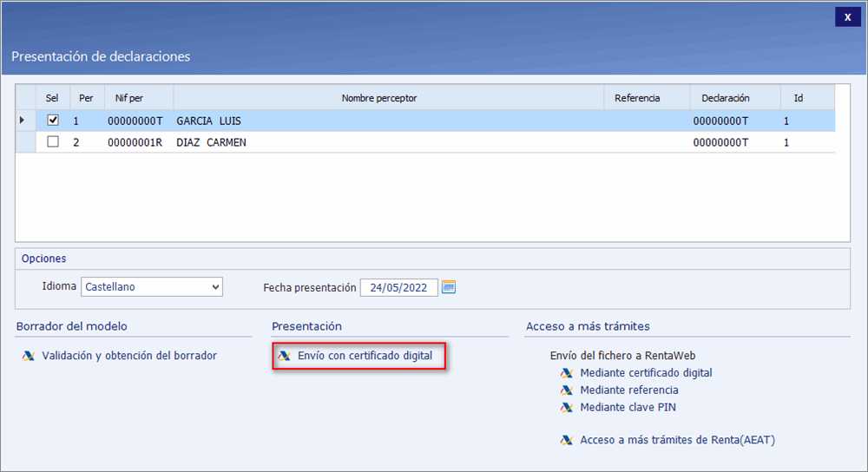Image resolution: width=868 pixels, height=472 pixels.
Task: Close the Presentación de declaraciones dialog
Action: click(x=847, y=17)
